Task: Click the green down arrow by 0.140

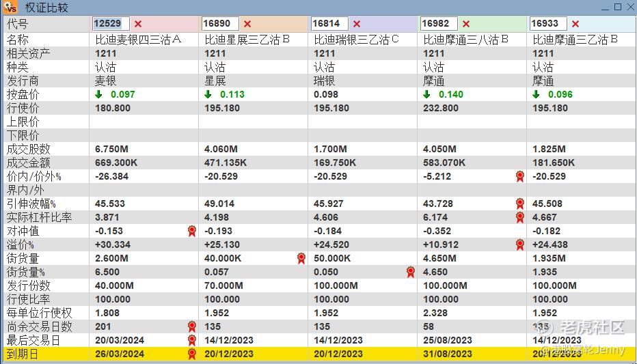Action: (426, 94)
